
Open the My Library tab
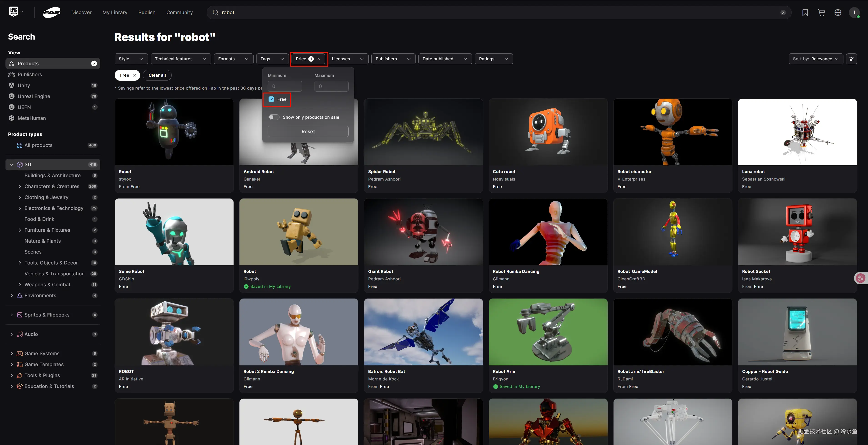[115, 13]
